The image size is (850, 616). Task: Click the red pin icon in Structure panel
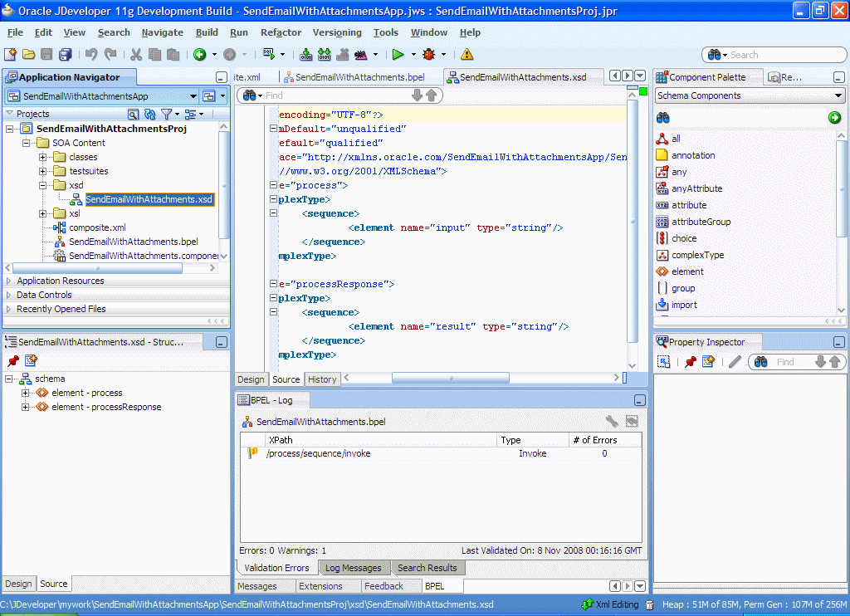pyautogui.click(x=12, y=360)
